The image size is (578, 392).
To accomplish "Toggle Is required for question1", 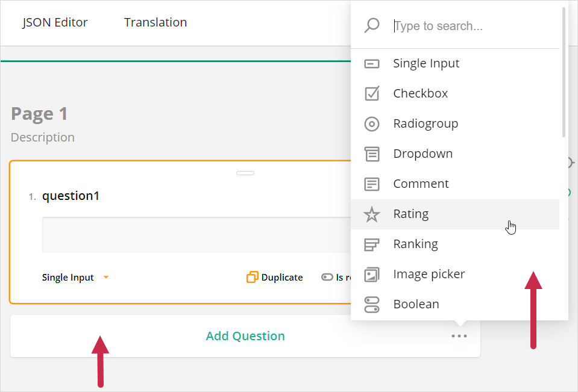I will pos(327,277).
